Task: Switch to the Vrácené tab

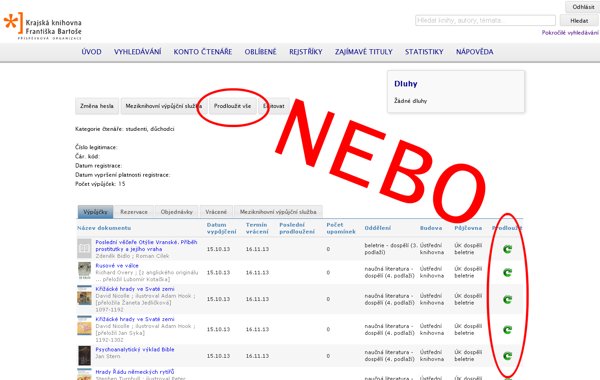Action: pos(216,212)
